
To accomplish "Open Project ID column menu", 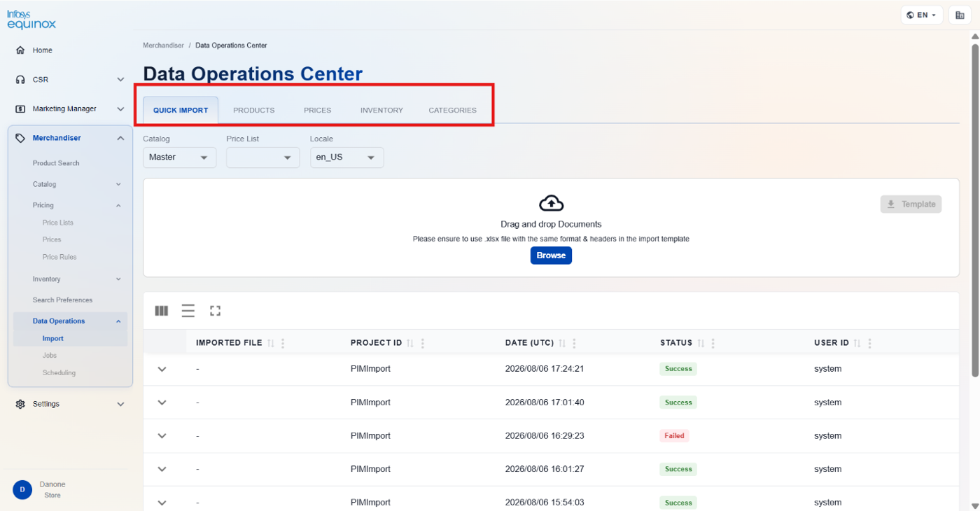I will click(x=423, y=343).
